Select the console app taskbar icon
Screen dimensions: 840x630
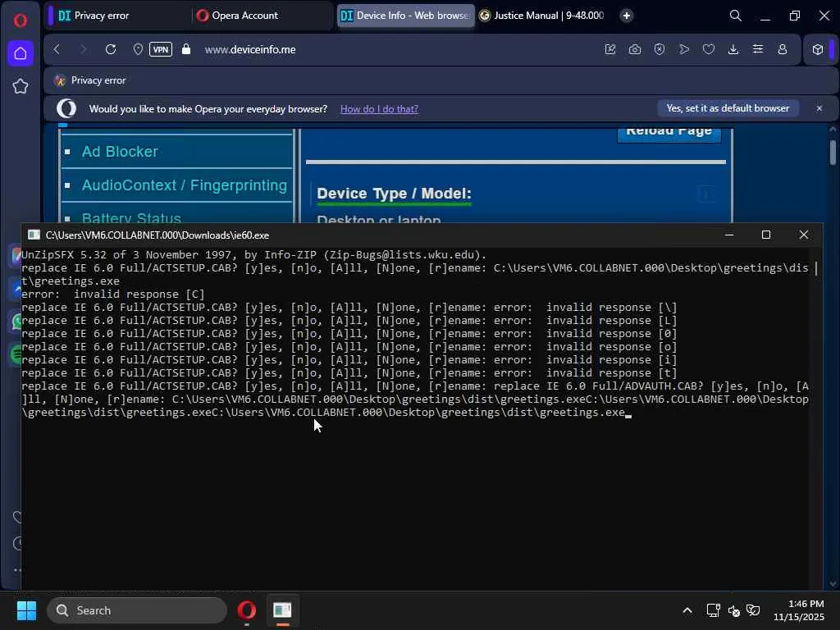pos(282,610)
